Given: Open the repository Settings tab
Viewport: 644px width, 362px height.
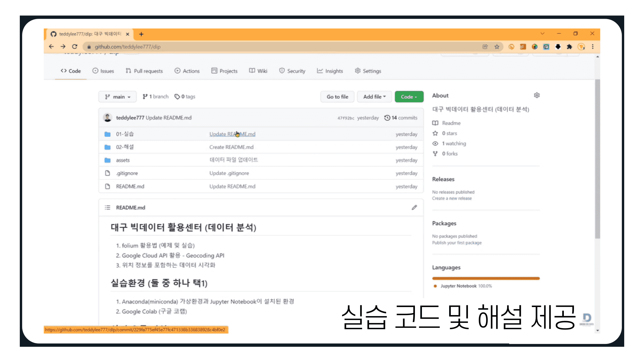Looking at the screenshot, I should tap(368, 71).
